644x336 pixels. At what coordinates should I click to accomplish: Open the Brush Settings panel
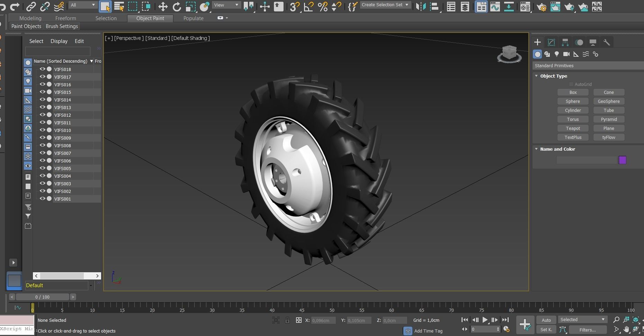(x=62, y=26)
